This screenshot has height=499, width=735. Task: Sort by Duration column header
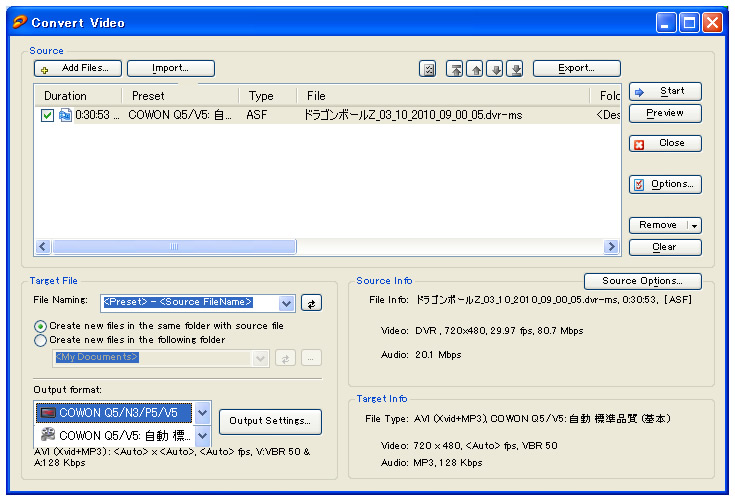pos(78,96)
